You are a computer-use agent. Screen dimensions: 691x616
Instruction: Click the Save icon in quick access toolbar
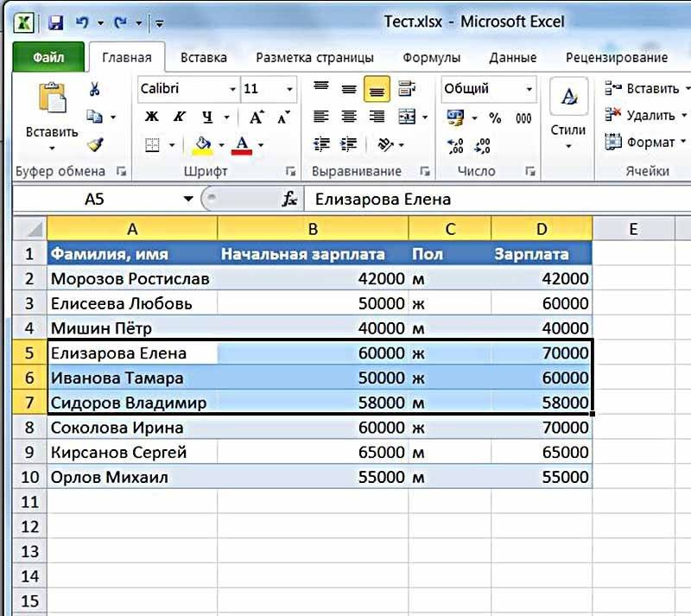(x=56, y=22)
